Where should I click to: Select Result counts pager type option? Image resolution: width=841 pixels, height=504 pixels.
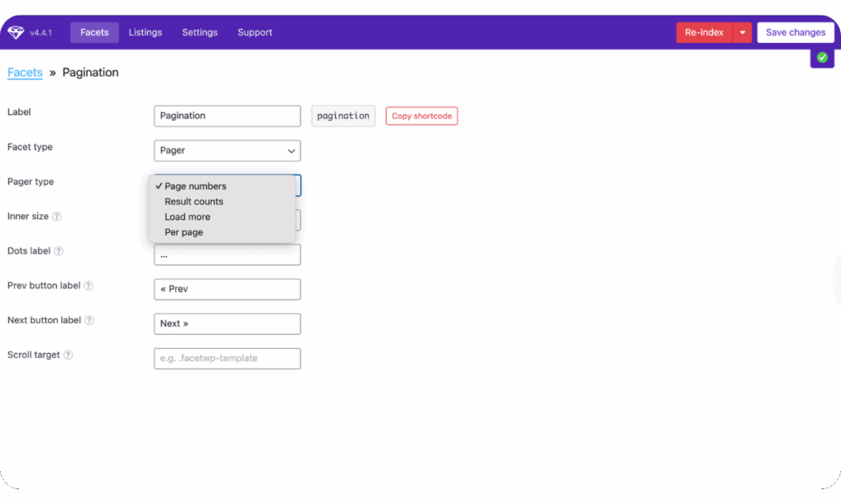coord(222,202)
